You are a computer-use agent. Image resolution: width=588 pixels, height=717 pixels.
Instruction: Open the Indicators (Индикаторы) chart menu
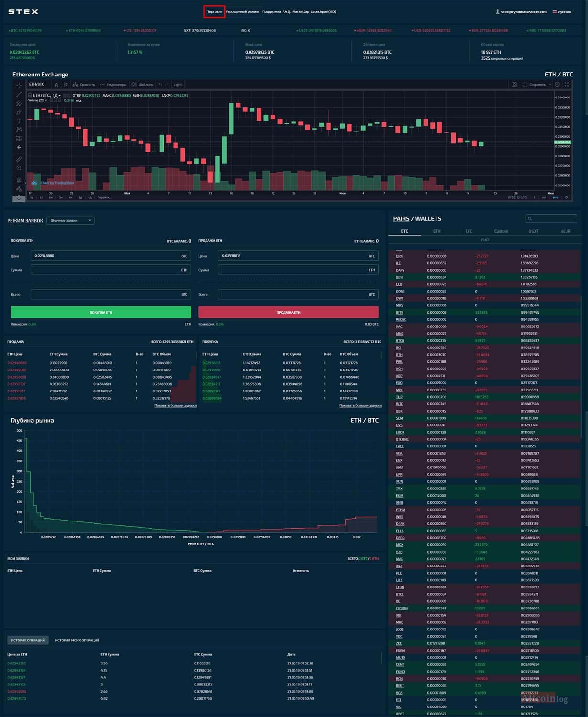point(113,85)
